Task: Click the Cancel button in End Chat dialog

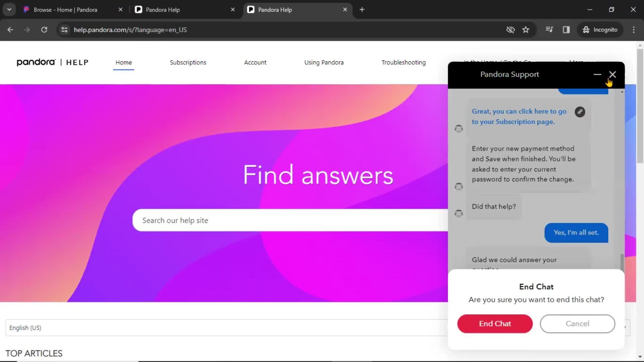Action: pyautogui.click(x=578, y=323)
